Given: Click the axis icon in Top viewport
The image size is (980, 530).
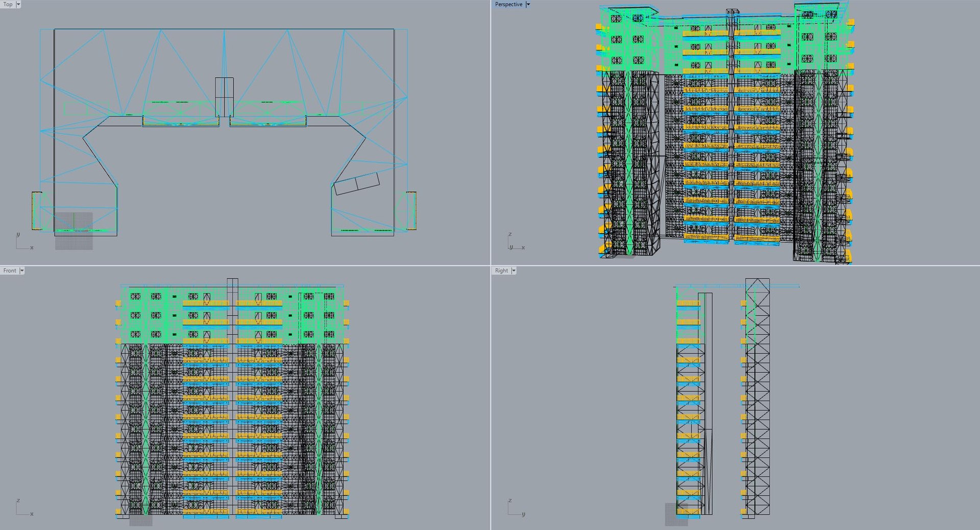Looking at the screenshot, I should (x=24, y=241).
